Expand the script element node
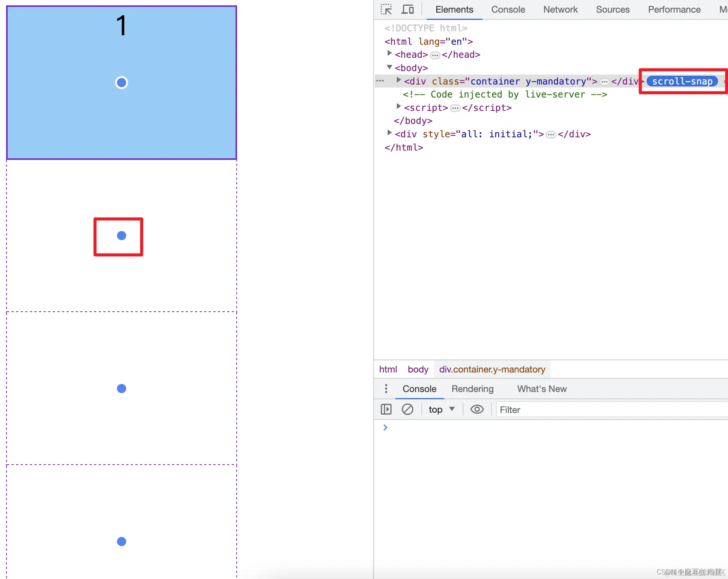The height and width of the screenshot is (579, 728). click(398, 106)
